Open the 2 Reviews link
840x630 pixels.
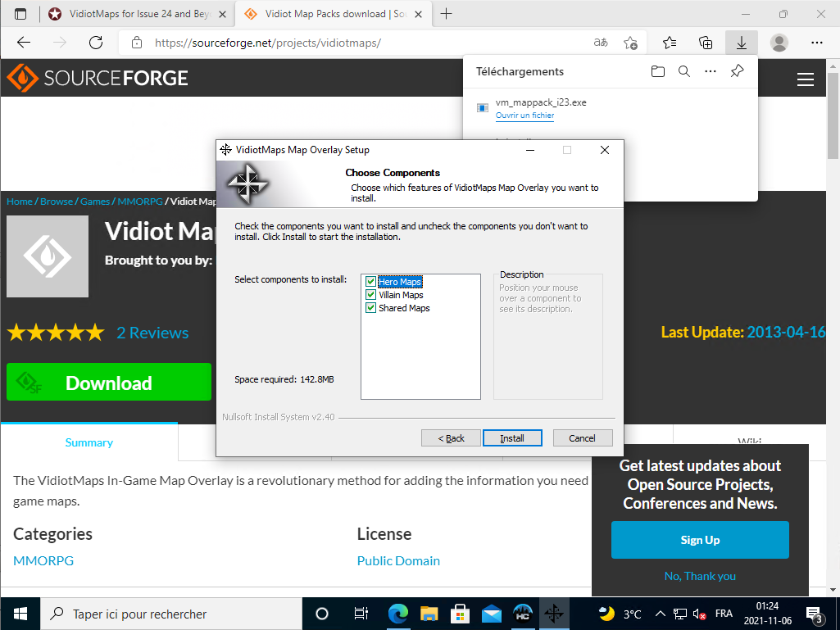coord(152,333)
